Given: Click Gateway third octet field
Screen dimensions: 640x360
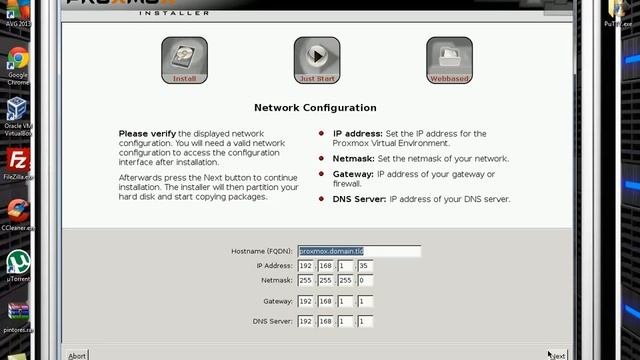Looking at the screenshot, I should click(345, 301).
